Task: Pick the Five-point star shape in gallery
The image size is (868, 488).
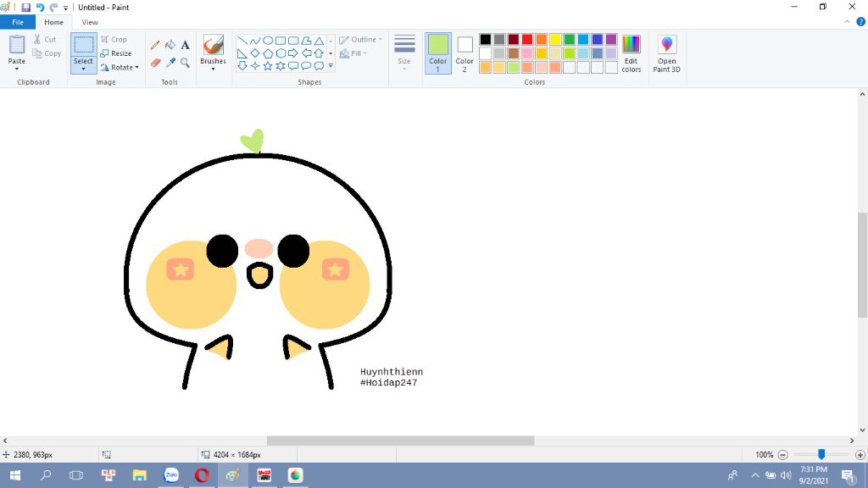Action: click(267, 66)
